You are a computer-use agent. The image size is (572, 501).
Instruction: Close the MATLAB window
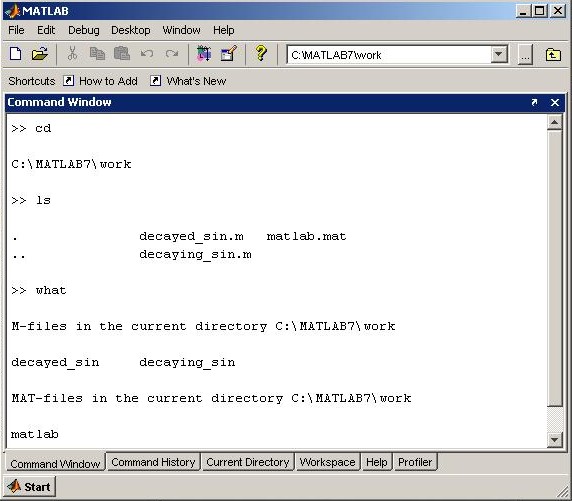[x=558, y=11]
